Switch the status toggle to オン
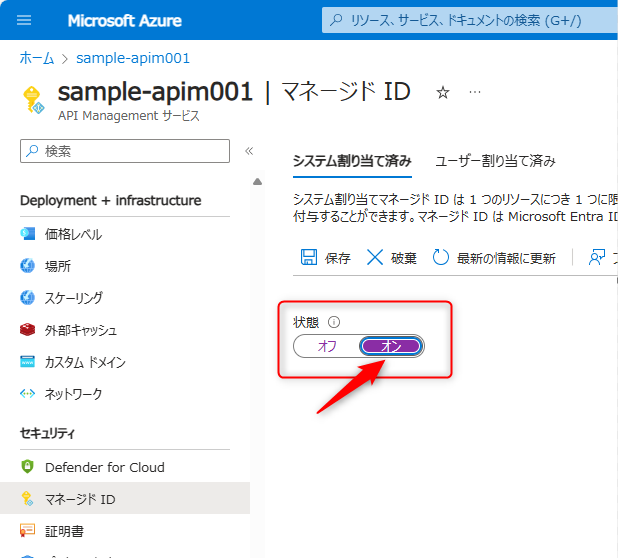The image size is (618, 558). pyautogui.click(x=392, y=346)
